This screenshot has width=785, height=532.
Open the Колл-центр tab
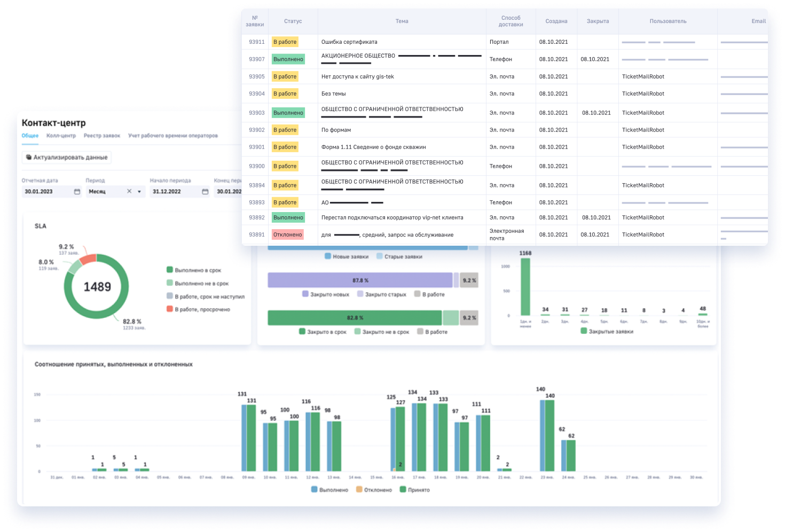61,136
